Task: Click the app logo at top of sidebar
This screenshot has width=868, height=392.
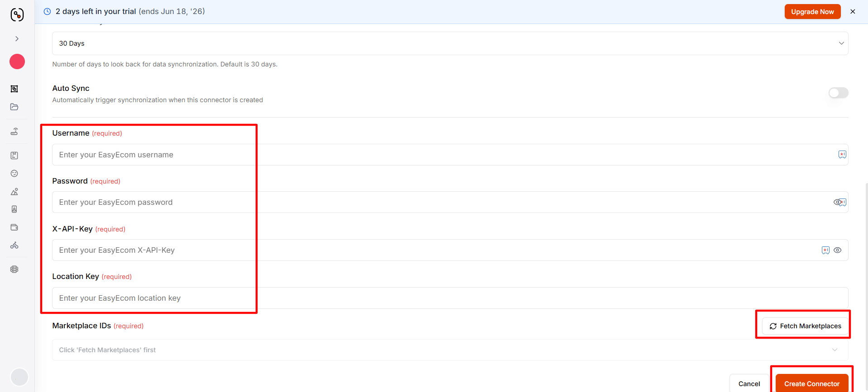Action: pyautogui.click(x=17, y=14)
